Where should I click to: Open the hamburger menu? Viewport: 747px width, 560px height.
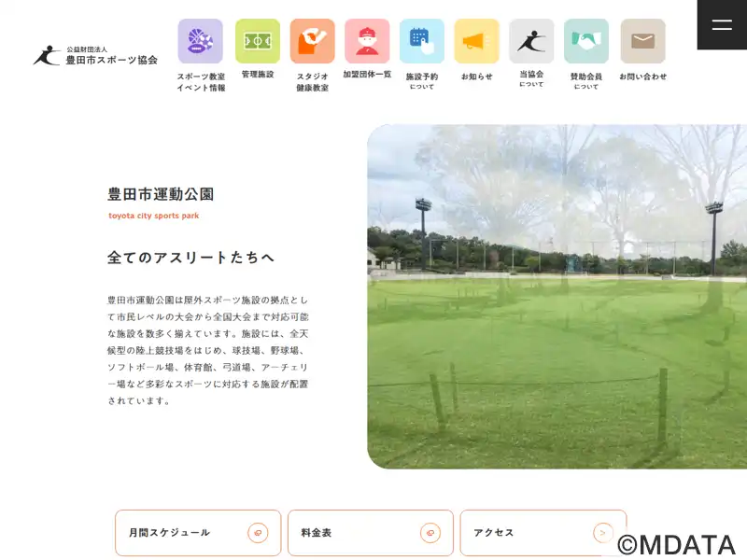[722, 25]
